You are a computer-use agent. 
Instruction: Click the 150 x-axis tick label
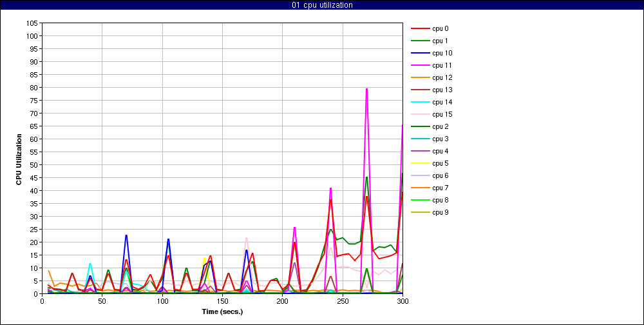(x=222, y=301)
